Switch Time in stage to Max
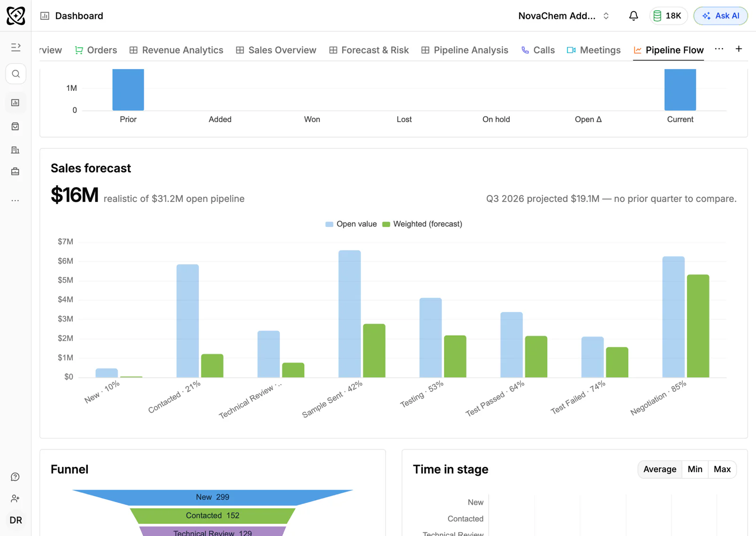Screen dimensions: 756x536 click(722, 469)
